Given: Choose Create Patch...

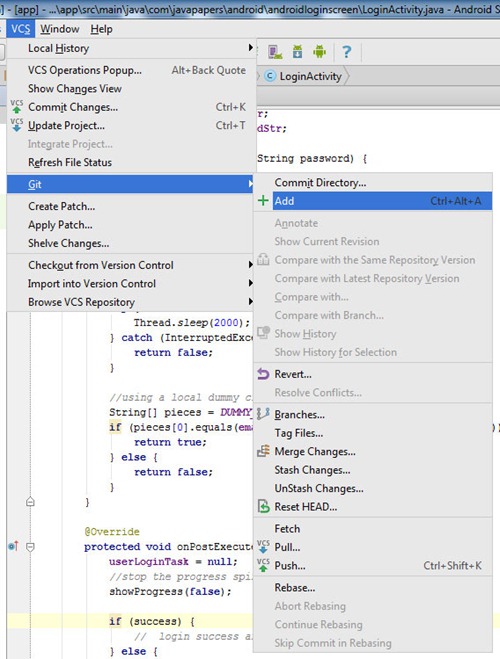Looking at the screenshot, I should pyautogui.click(x=132, y=206).
